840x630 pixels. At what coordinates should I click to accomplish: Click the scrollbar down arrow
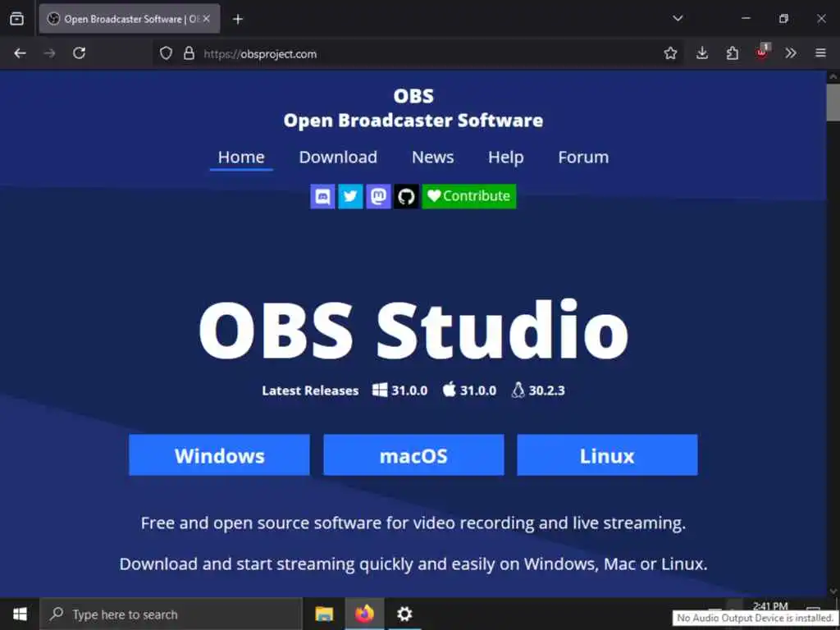833,591
